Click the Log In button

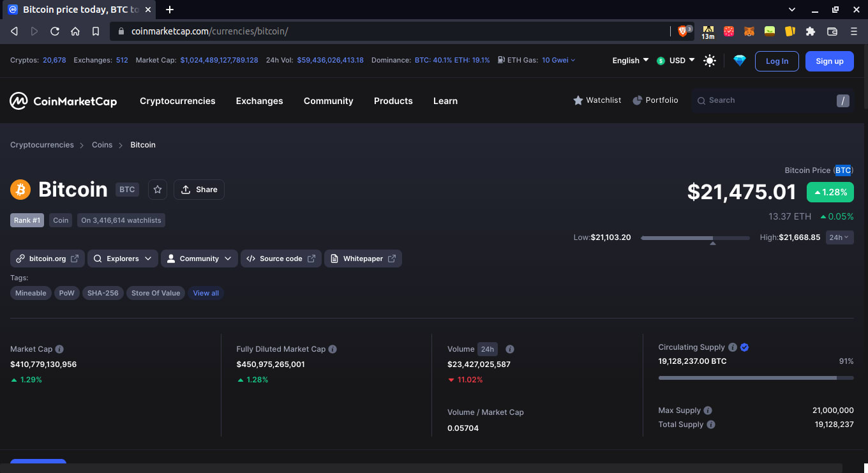[x=777, y=61]
